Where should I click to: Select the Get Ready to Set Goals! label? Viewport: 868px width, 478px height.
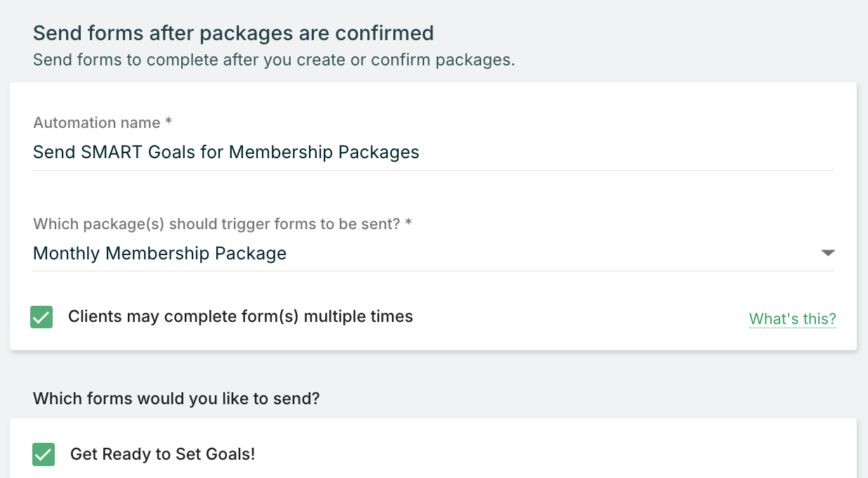point(162,454)
